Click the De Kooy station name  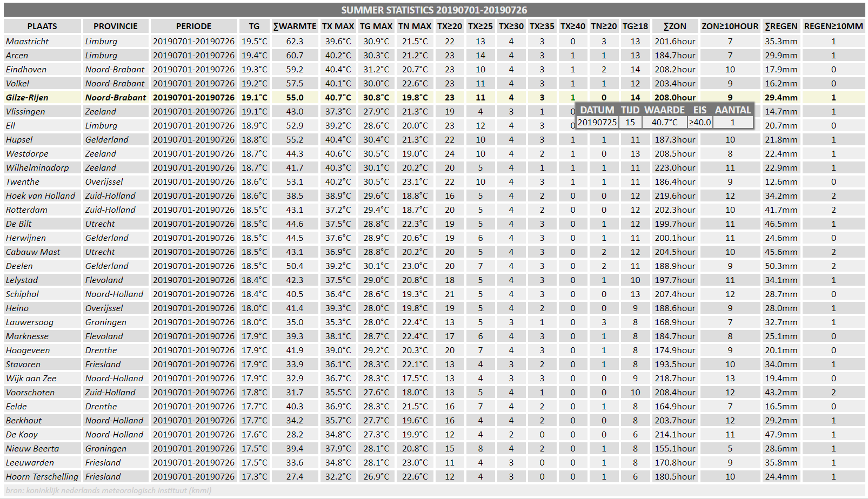pos(22,434)
